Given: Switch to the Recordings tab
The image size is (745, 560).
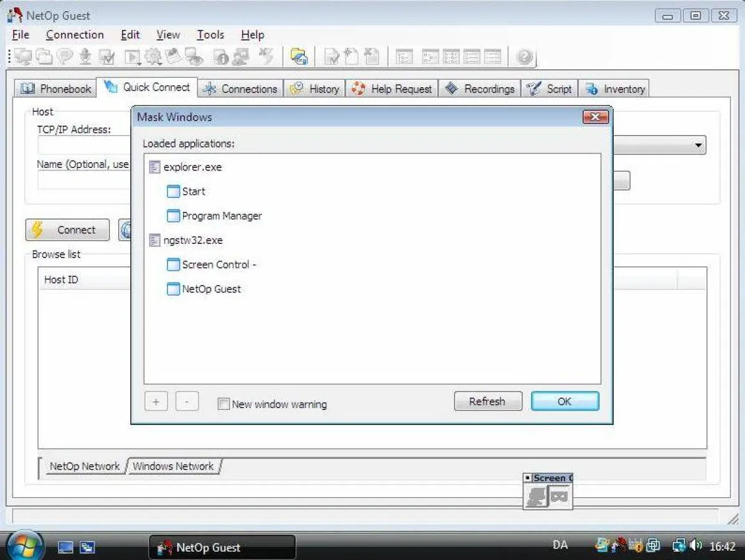Looking at the screenshot, I should [x=480, y=89].
